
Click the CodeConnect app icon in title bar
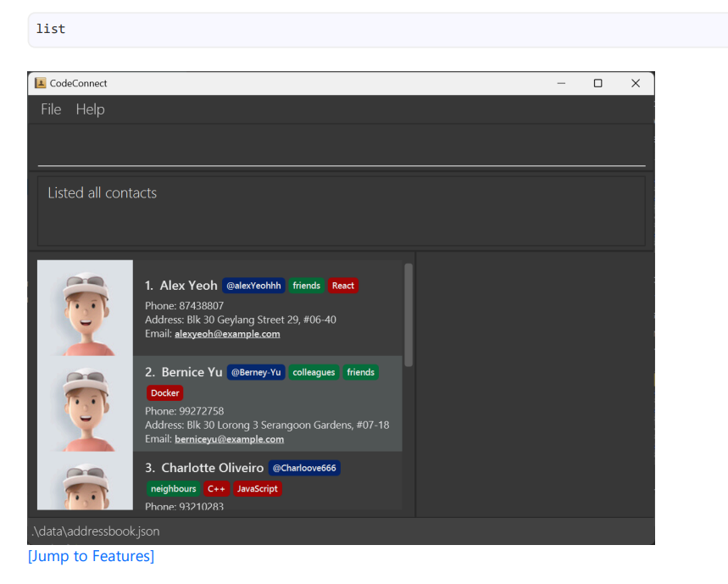click(41, 83)
